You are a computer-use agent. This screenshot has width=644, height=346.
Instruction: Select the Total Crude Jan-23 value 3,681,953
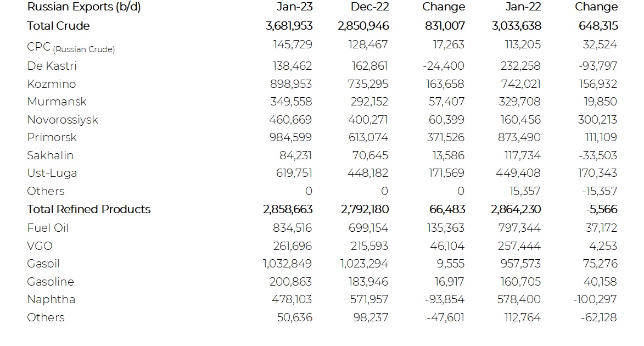click(x=289, y=26)
